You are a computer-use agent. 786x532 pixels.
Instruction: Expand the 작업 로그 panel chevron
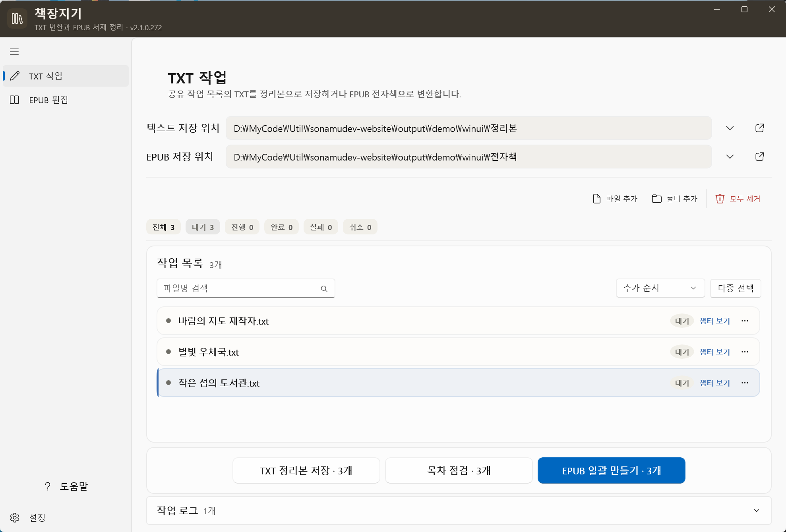pyautogui.click(x=757, y=511)
